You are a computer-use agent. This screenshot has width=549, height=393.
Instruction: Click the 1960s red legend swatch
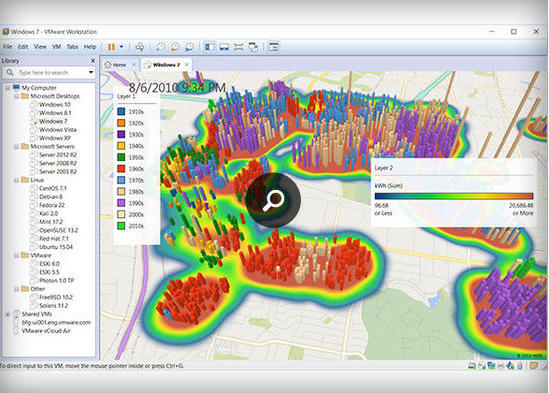click(121, 168)
